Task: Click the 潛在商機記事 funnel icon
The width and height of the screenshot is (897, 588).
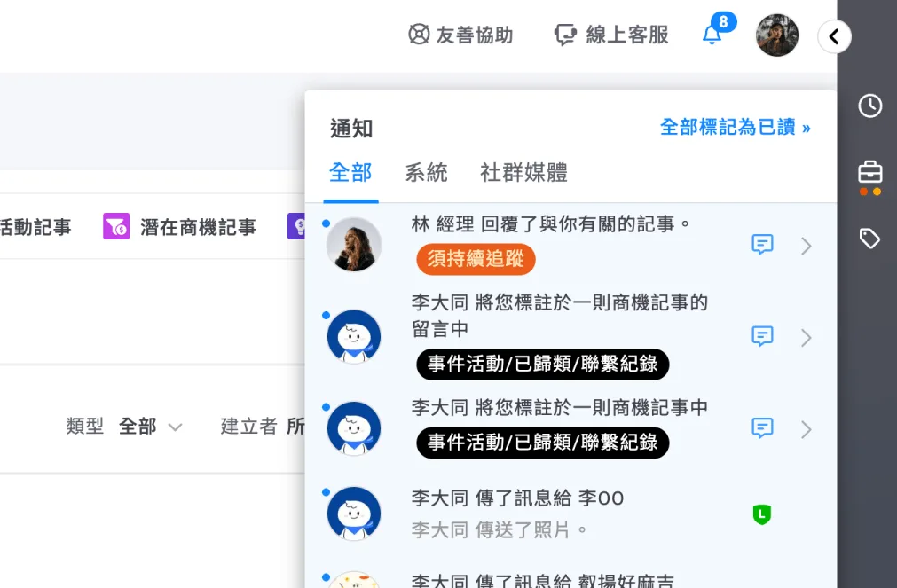Action: click(x=116, y=226)
